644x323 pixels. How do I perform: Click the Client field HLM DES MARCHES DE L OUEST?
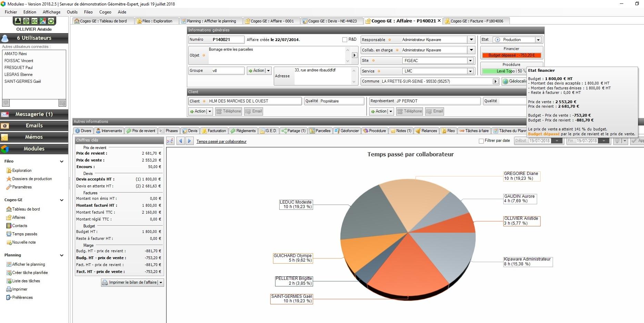254,101
